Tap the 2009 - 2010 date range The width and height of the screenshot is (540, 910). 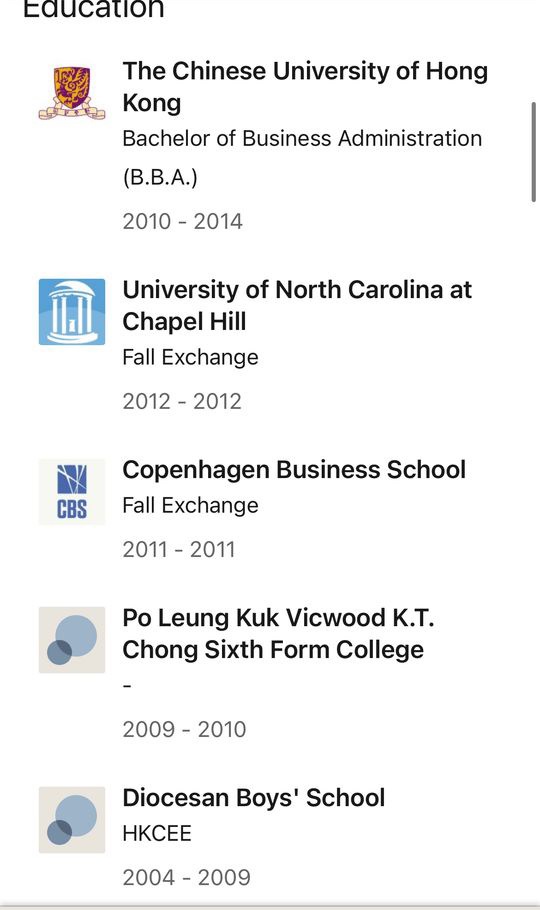(x=184, y=729)
